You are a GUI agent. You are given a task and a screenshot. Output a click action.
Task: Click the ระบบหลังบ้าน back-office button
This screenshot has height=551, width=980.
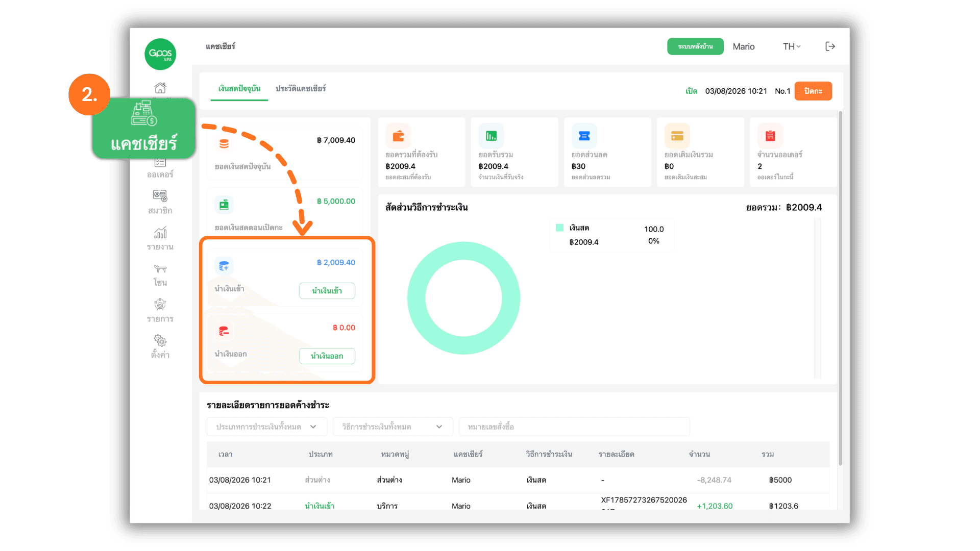695,46
